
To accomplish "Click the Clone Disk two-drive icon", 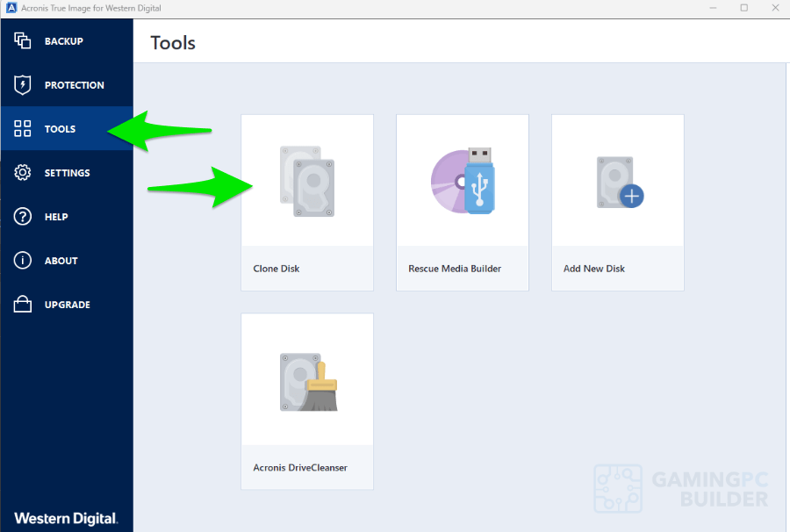I will 307,182.
